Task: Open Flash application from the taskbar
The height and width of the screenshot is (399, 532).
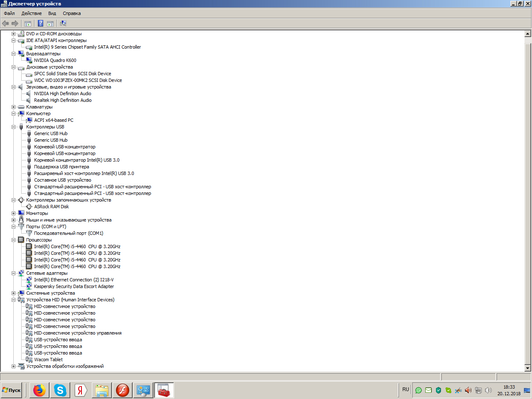Action: 122,390
